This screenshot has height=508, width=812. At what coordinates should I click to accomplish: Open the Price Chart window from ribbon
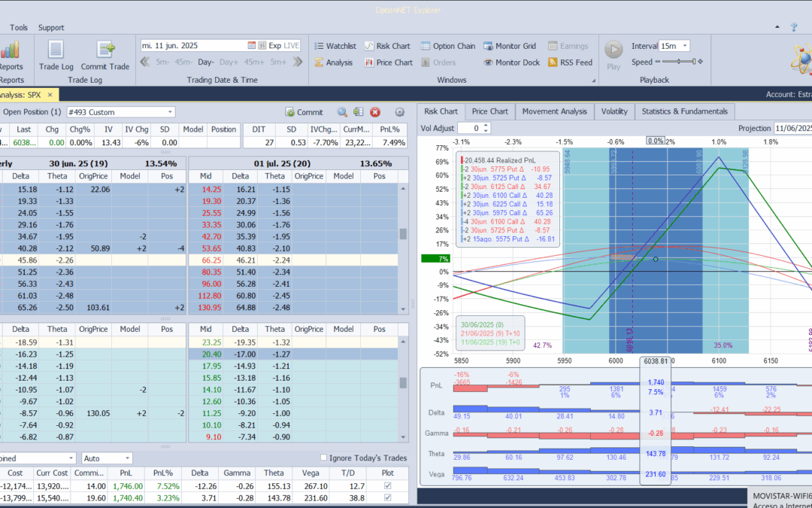(389, 62)
